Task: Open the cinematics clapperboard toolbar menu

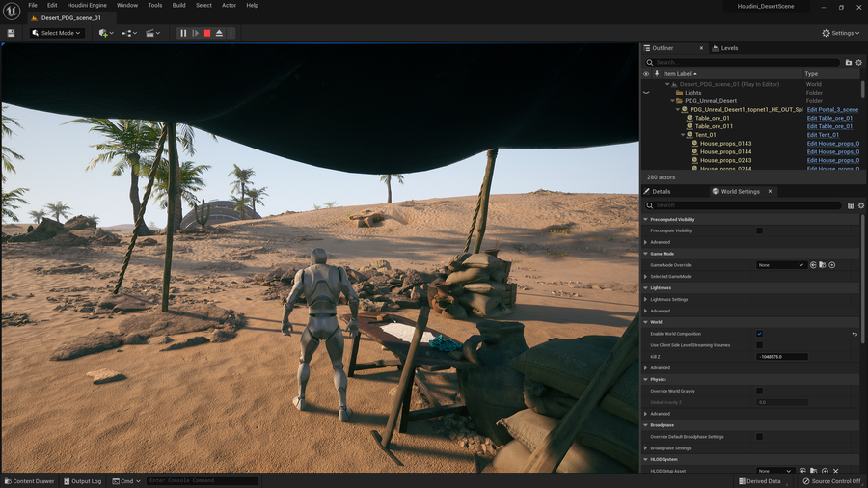Action: pyautogui.click(x=151, y=33)
